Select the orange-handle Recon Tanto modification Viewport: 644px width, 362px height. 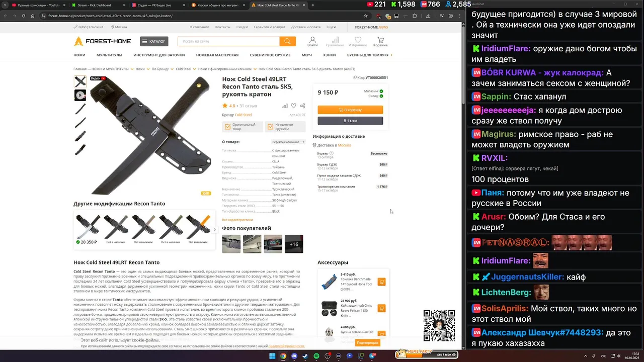coord(198,230)
